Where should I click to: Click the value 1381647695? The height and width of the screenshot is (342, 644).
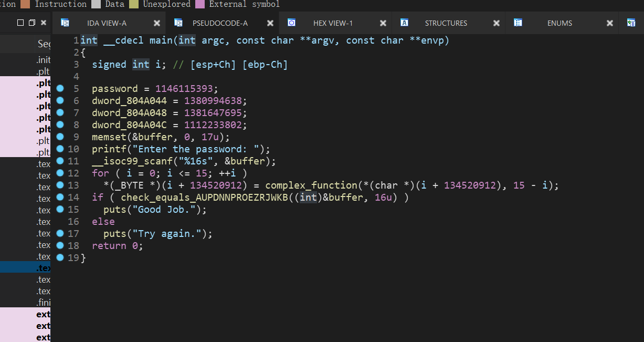coord(213,112)
